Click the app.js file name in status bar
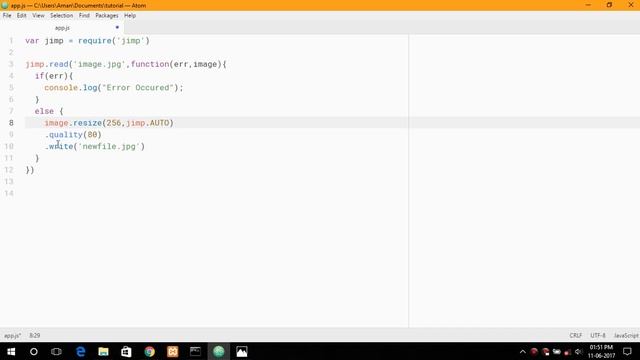The height and width of the screenshot is (360, 640). (x=12, y=336)
